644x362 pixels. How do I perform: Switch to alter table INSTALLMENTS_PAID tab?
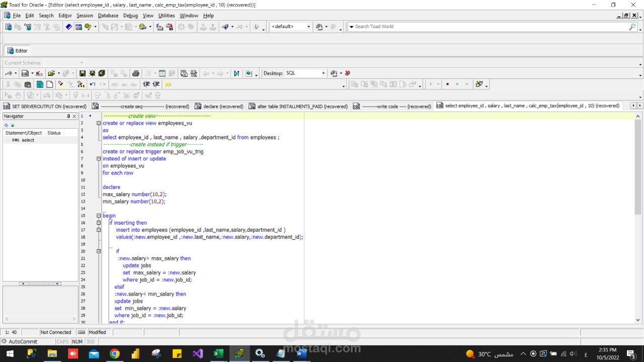(x=298, y=106)
